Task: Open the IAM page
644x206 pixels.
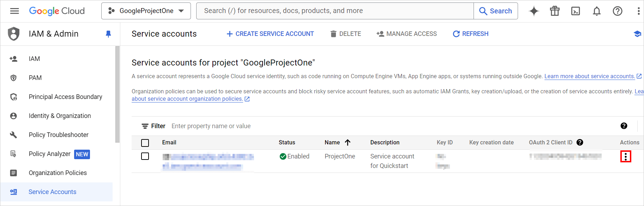Action: 34,59
